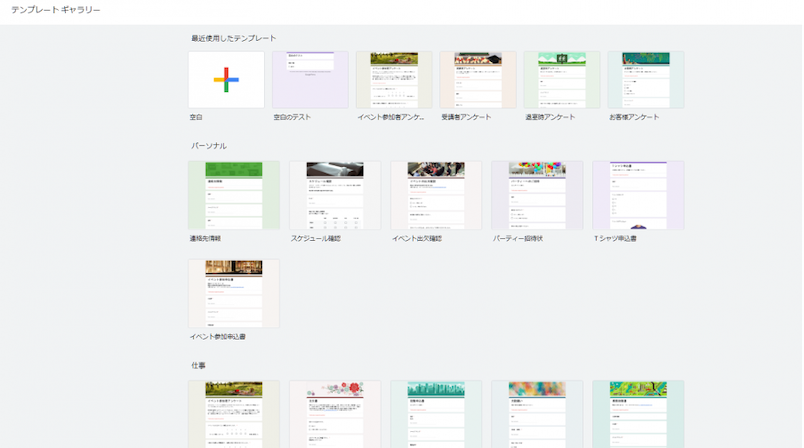The image size is (804, 448).
Task: Open the お客様アンケート template thumbnail
Action: [646, 79]
